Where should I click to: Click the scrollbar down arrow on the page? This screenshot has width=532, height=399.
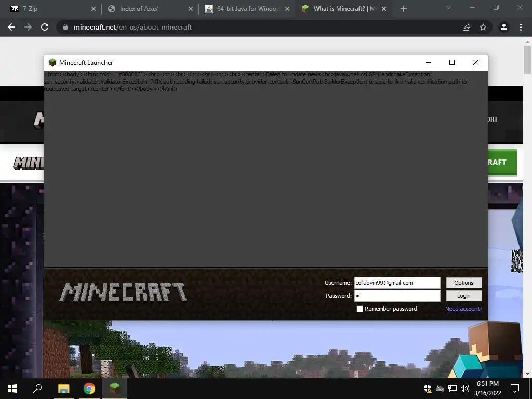(527, 374)
